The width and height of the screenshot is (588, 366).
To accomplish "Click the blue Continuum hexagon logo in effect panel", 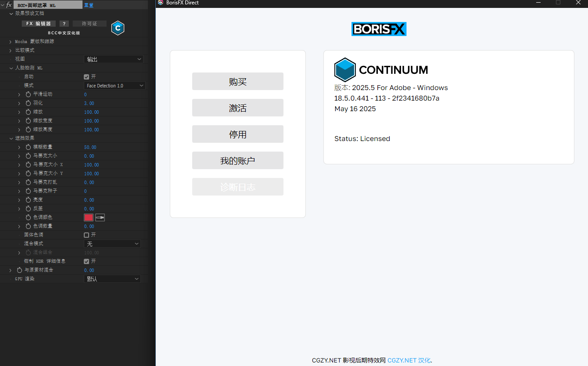I will [x=118, y=28].
